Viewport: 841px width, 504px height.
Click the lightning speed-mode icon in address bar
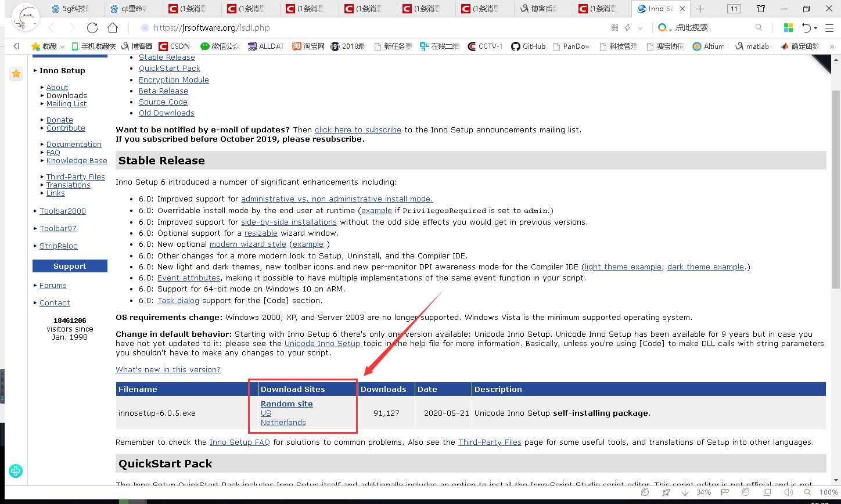pyautogui.click(x=628, y=28)
